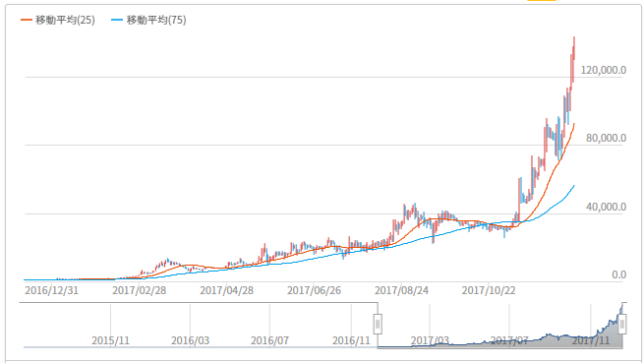Click the 2017/10/22 date label
644x363 pixels.
[x=489, y=290]
